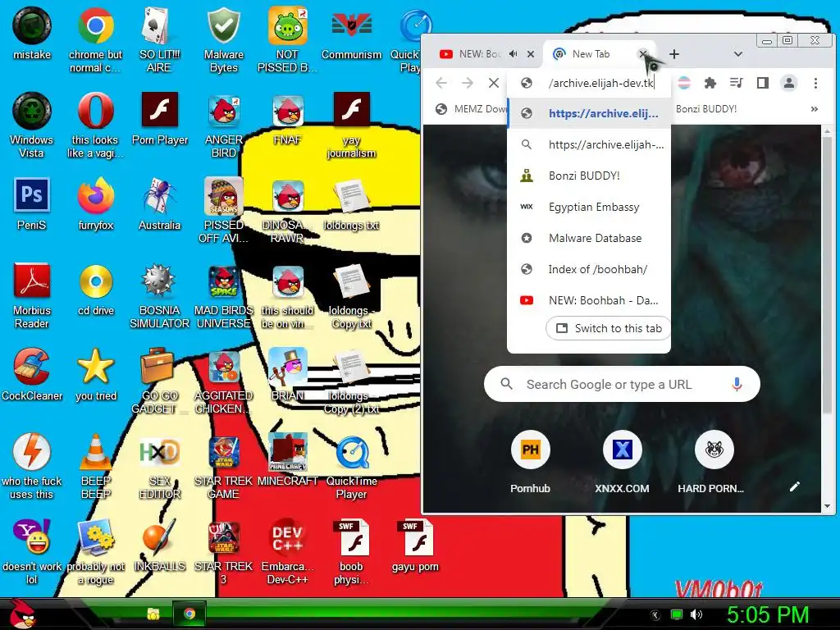Choose the search suggestion for https://archive.elijah-...

[589, 144]
